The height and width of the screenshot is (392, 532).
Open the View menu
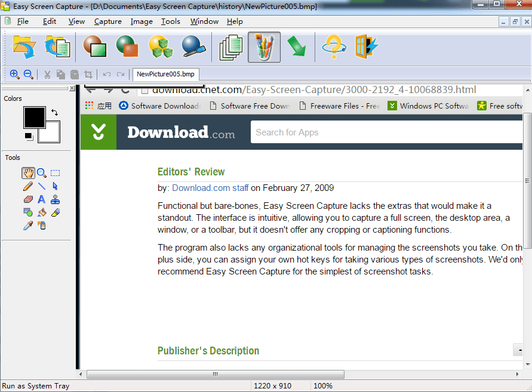(76, 21)
